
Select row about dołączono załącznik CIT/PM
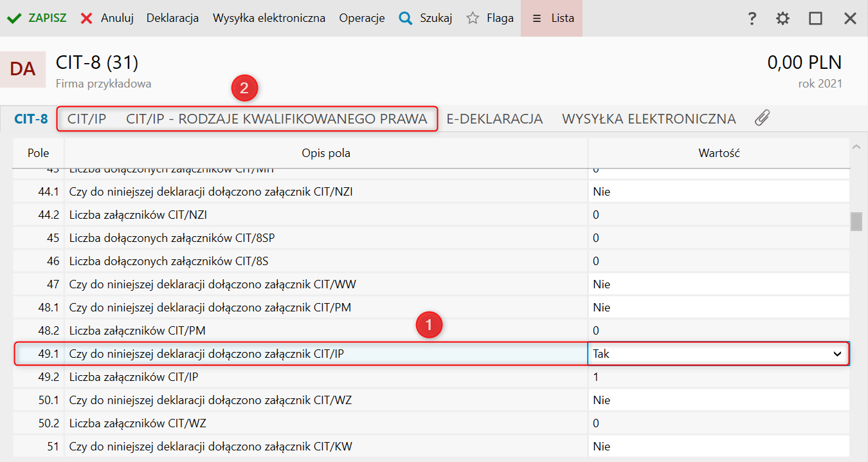(x=431, y=308)
